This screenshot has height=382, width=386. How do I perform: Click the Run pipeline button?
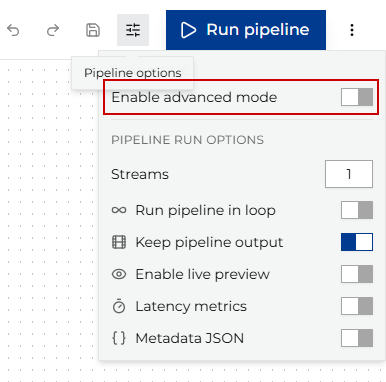246,30
